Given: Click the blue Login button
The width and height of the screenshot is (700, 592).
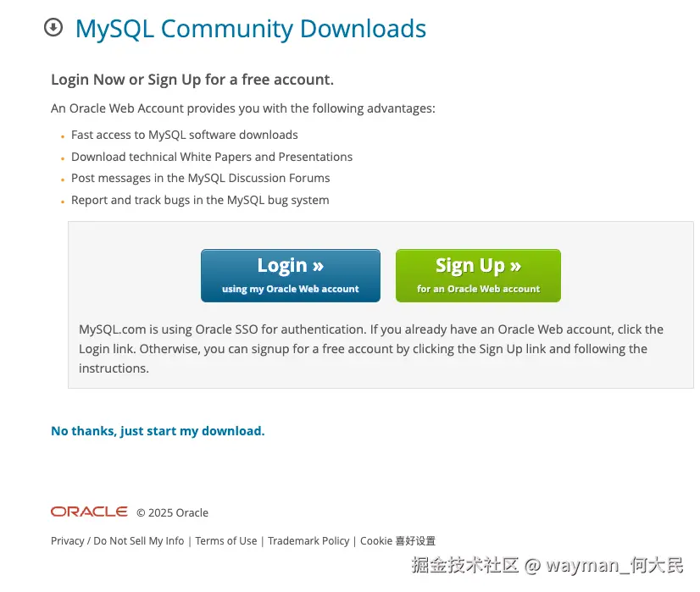Looking at the screenshot, I should pos(291,276).
